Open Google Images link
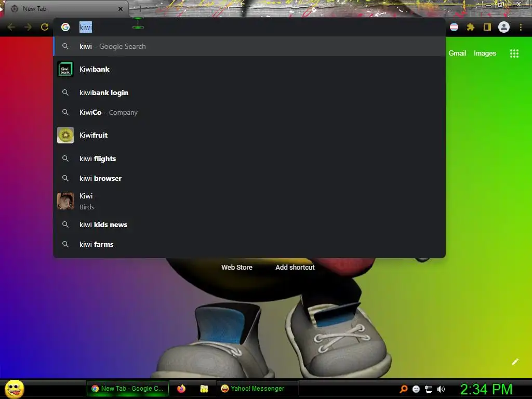 [x=485, y=54]
